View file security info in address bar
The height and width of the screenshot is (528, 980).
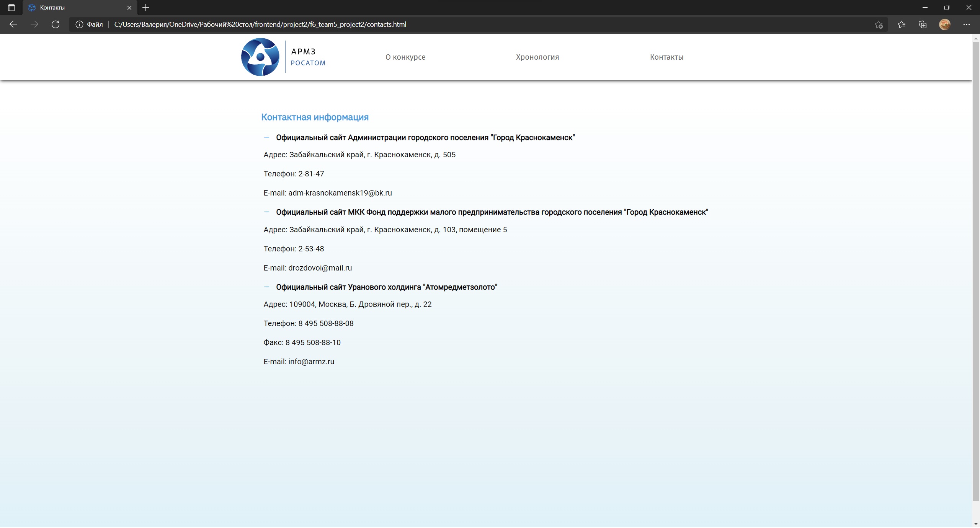[x=80, y=24]
